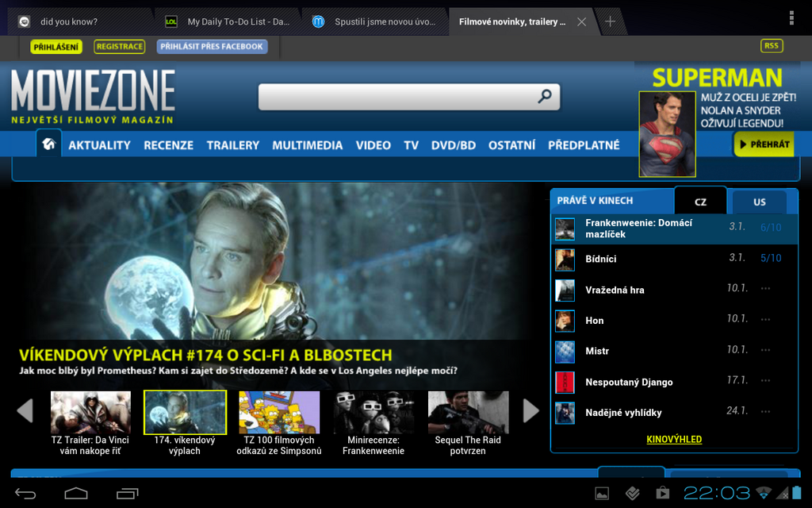Switch to My Daily To-Do List tab
The image size is (812, 508).
click(230, 21)
